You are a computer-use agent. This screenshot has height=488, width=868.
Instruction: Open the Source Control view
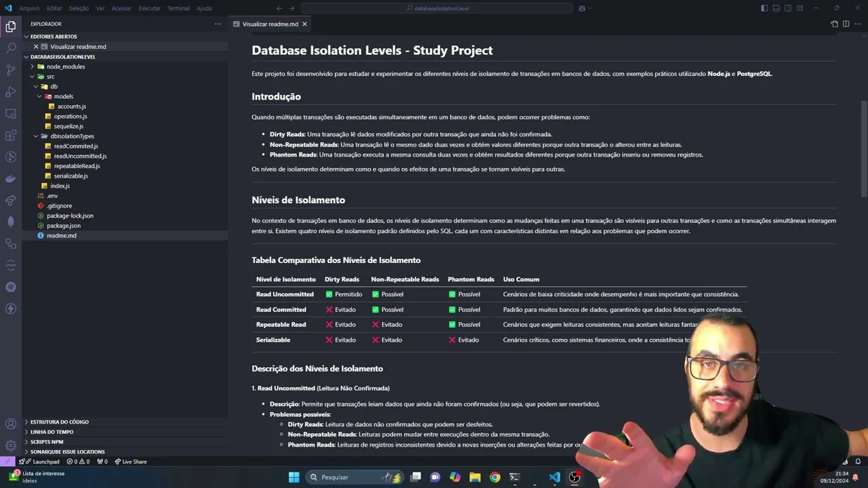[11, 70]
